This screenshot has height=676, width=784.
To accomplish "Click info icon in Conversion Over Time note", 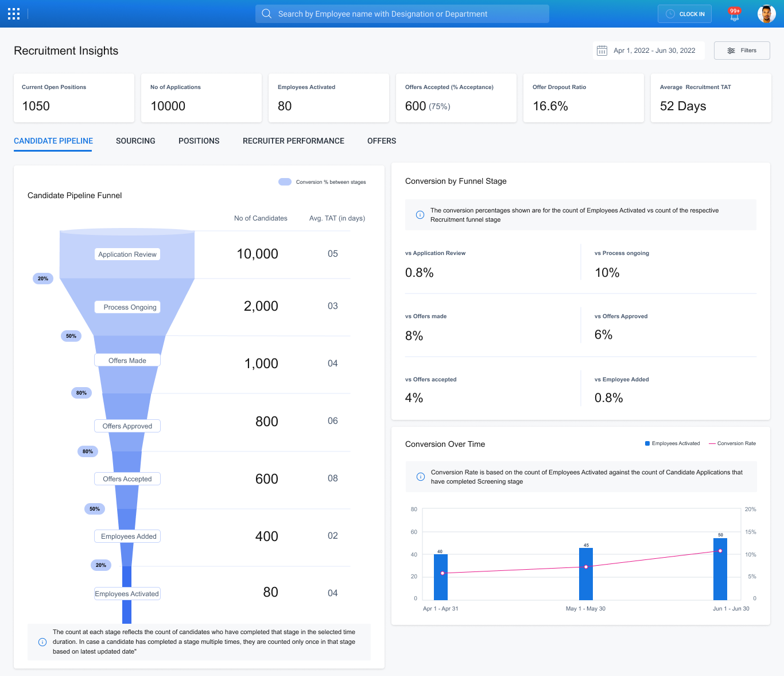I will 420,477.
